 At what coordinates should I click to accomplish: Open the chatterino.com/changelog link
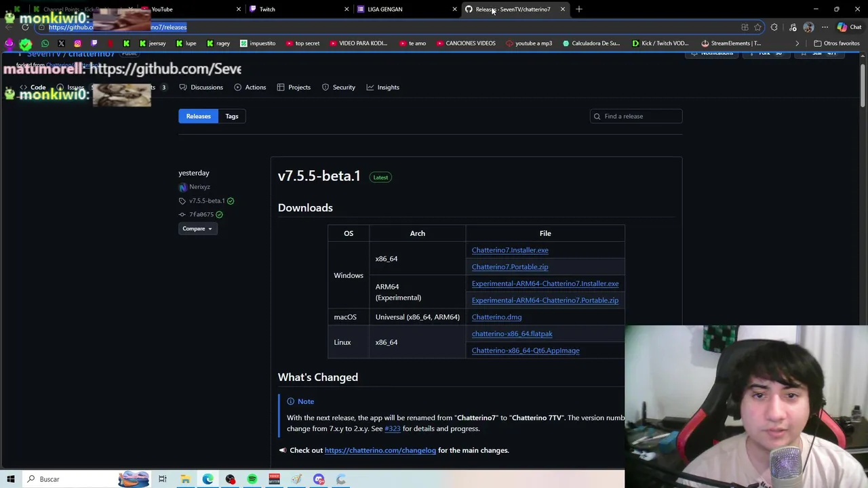pyautogui.click(x=380, y=450)
